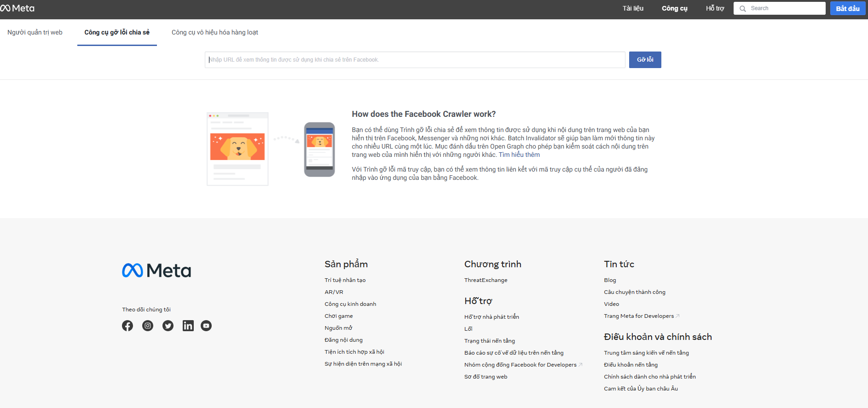Select Công cụ gỡ lỗi chia sẻ tab
The height and width of the screenshot is (408, 868).
pyautogui.click(x=117, y=32)
